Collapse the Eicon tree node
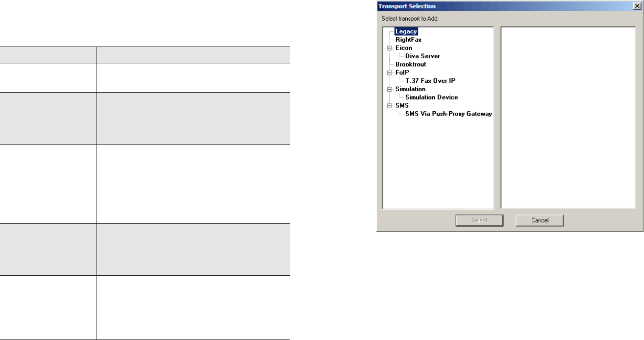 click(x=390, y=48)
